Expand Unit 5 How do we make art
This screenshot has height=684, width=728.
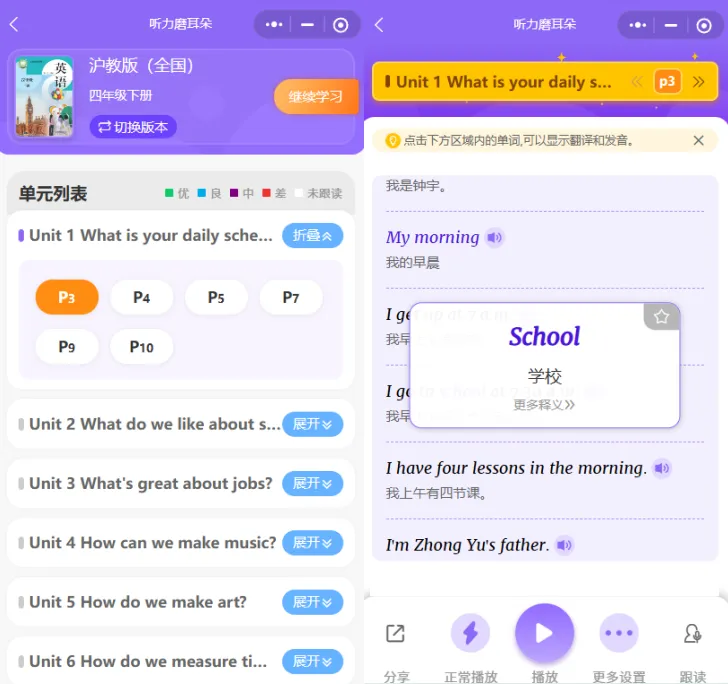pyautogui.click(x=312, y=602)
